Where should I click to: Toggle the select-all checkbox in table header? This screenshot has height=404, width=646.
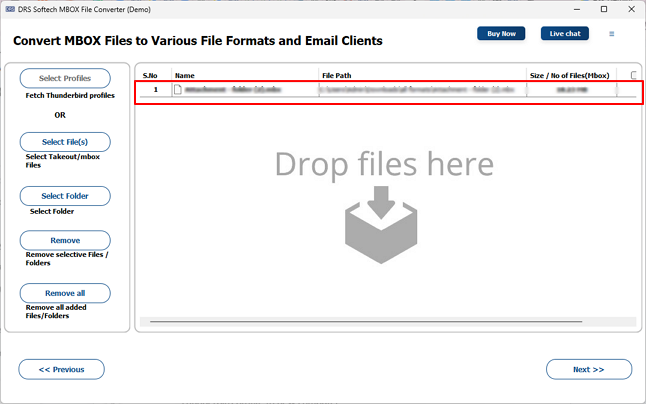coord(634,75)
